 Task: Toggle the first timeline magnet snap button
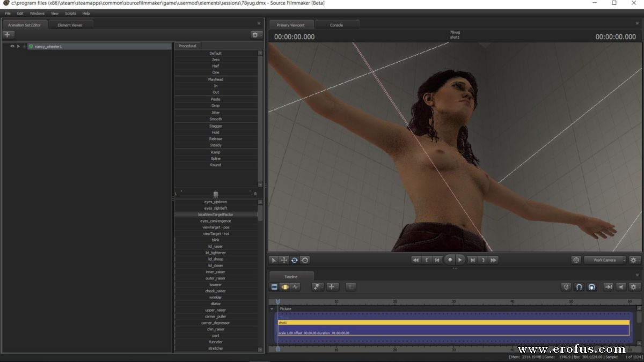[x=579, y=287]
